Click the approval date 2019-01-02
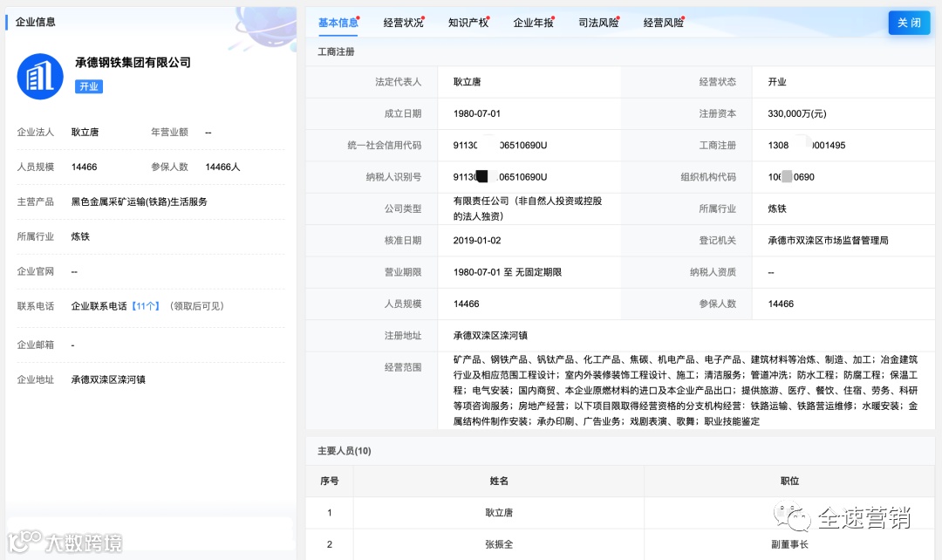This screenshot has height=560, width=942. pyautogui.click(x=476, y=241)
